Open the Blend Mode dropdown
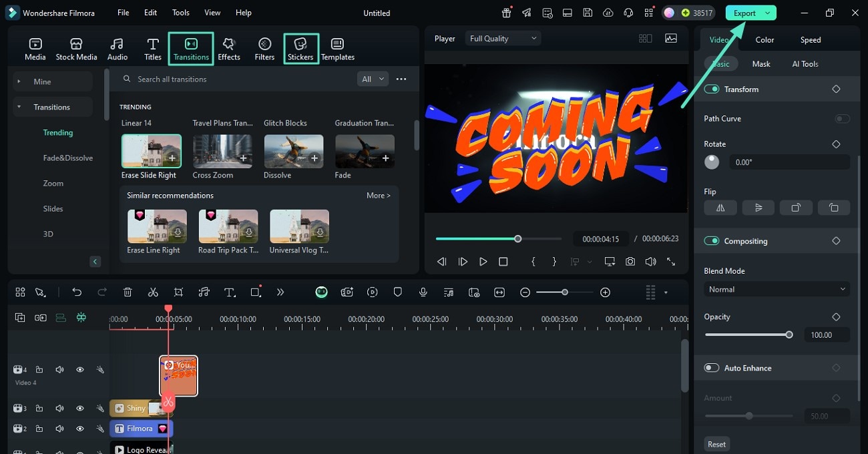 click(777, 289)
